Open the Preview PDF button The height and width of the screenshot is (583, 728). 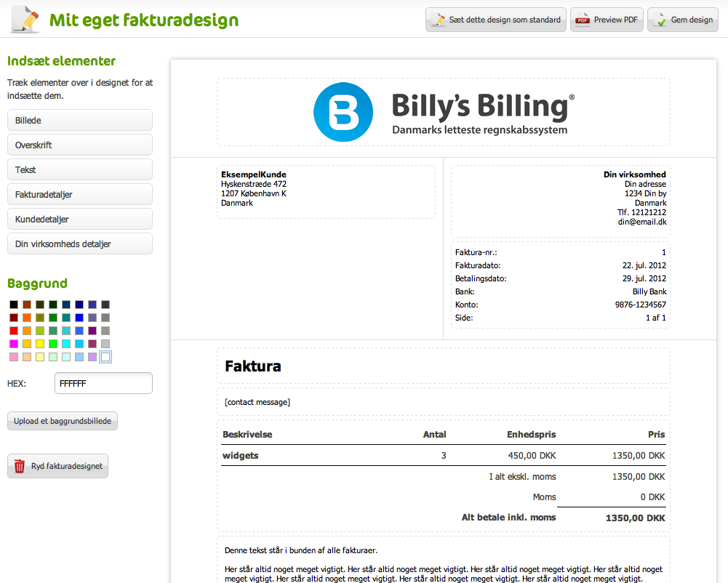[x=607, y=20]
